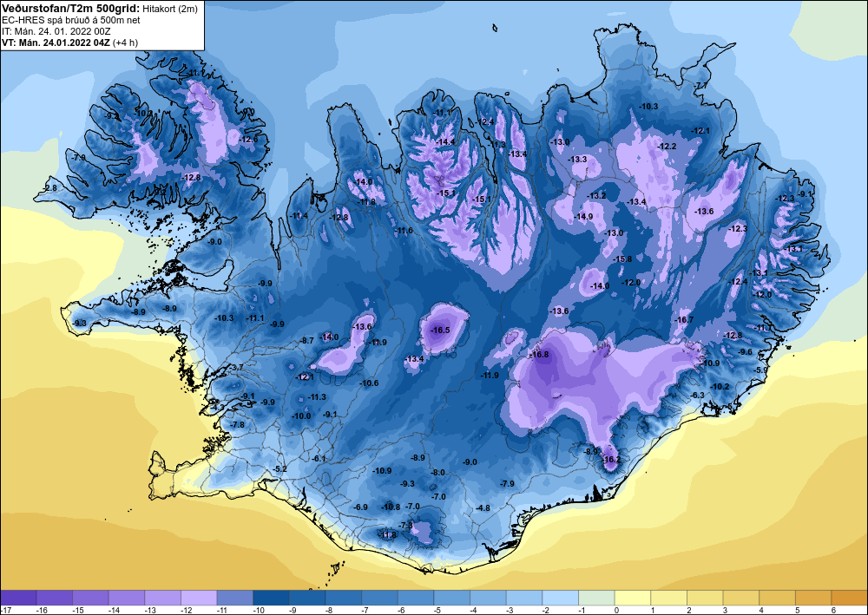Image resolution: width=868 pixels, height=615 pixels.
Task: Click the -17 to -16 legend color swatch
Action: coord(18,598)
